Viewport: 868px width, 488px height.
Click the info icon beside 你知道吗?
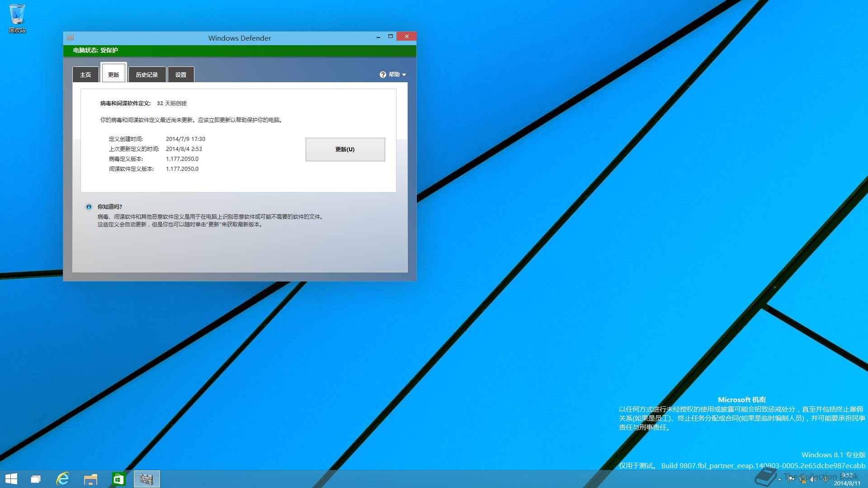[89, 207]
